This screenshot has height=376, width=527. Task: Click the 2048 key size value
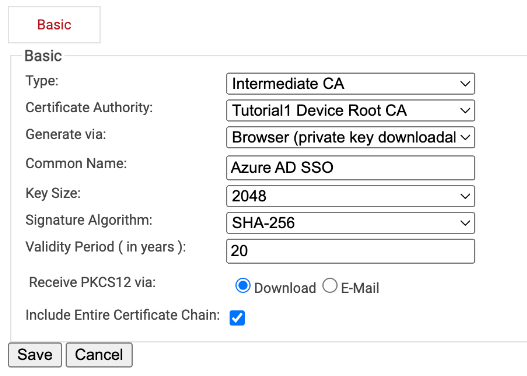click(249, 196)
